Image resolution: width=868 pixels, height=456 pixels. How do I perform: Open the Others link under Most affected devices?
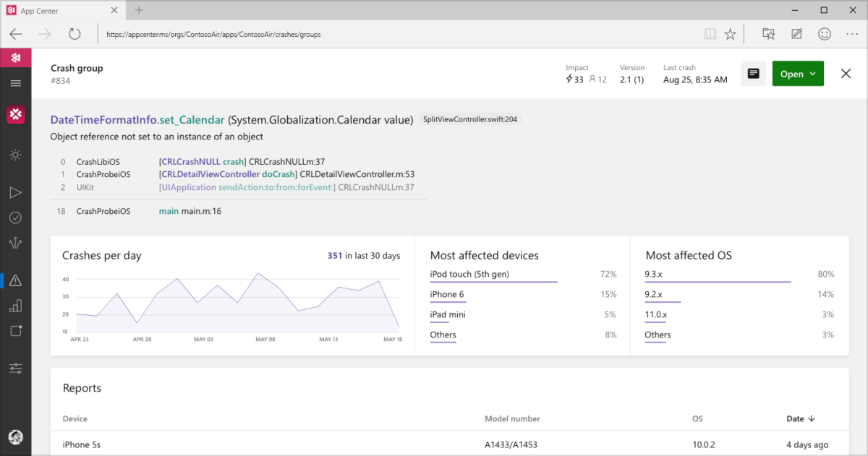[x=443, y=335]
